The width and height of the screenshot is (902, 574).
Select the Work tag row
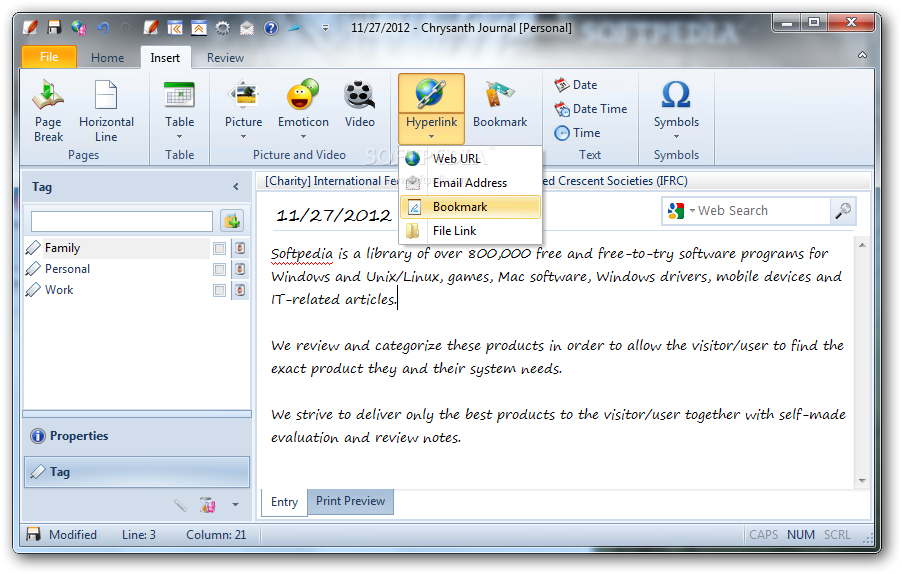[117, 290]
